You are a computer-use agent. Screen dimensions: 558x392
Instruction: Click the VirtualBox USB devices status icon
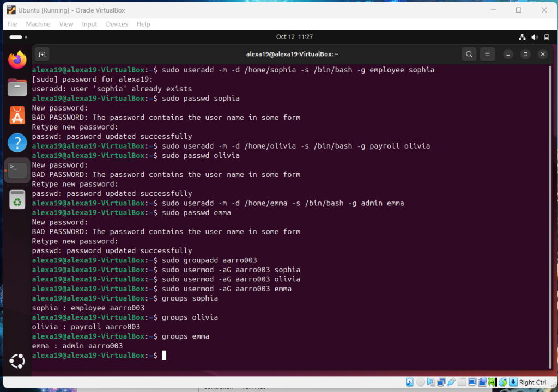coord(452,382)
